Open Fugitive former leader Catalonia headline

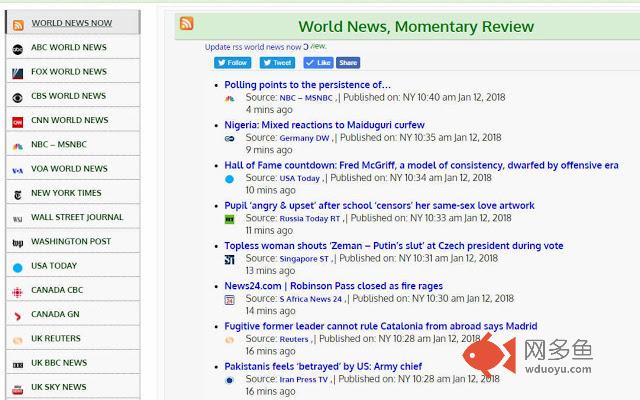click(x=381, y=326)
